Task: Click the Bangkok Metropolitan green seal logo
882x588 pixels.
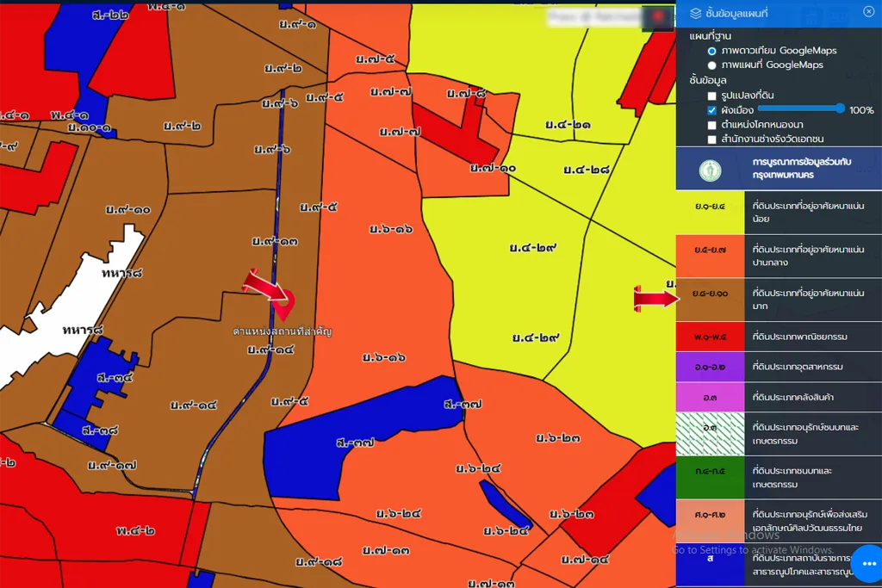Action: click(x=710, y=170)
